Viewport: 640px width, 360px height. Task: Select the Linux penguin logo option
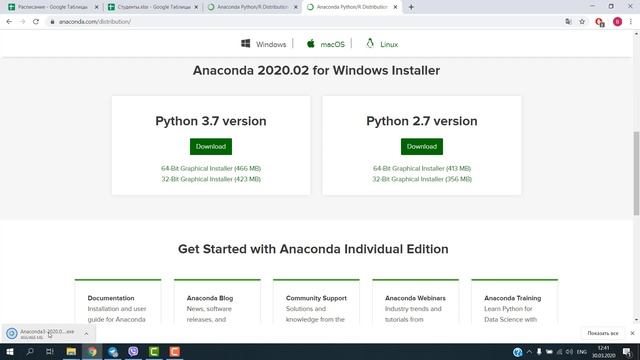[370, 43]
